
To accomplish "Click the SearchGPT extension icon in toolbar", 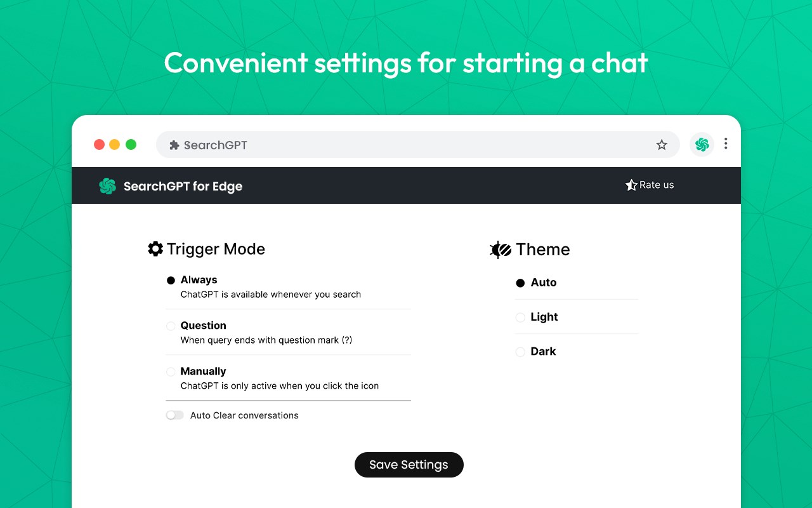I will point(702,145).
